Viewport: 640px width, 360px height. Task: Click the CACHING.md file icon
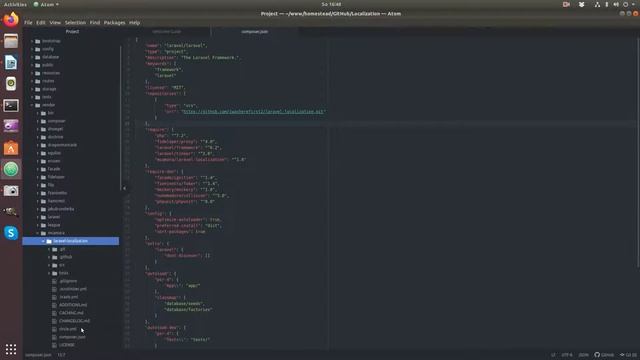[x=54, y=313]
